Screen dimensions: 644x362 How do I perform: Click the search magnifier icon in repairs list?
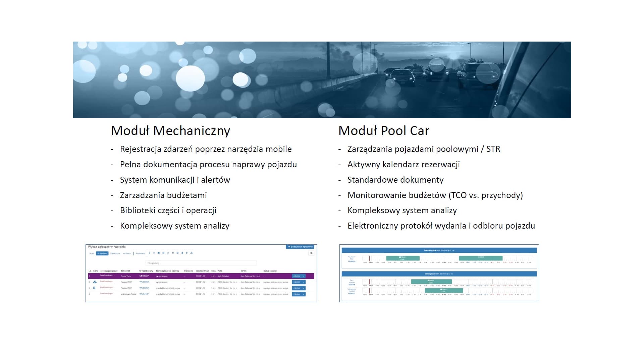(311, 253)
